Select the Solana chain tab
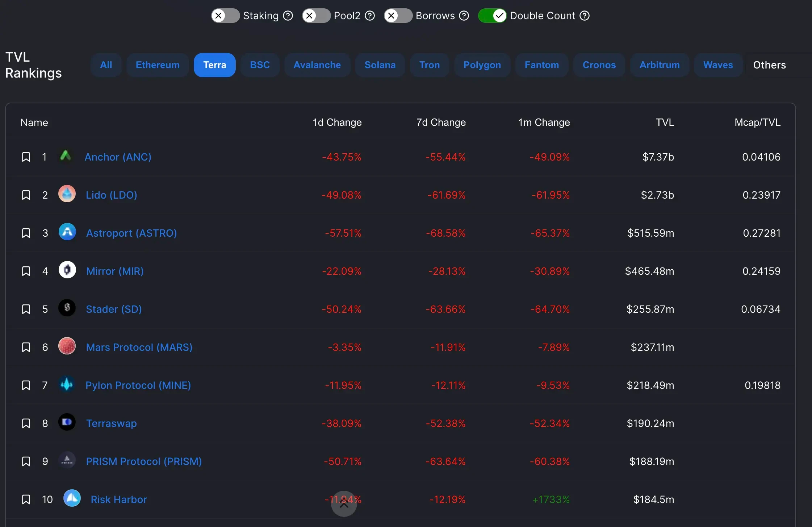This screenshot has height=527, width=812. [x=380, y=64]
